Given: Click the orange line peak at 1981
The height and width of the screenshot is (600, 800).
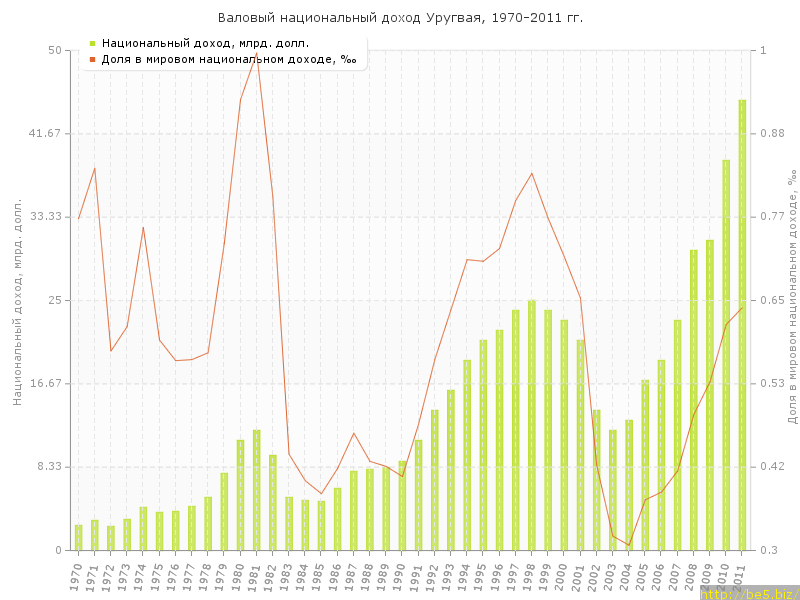Looking at the screenshot, I should (257, 54).
